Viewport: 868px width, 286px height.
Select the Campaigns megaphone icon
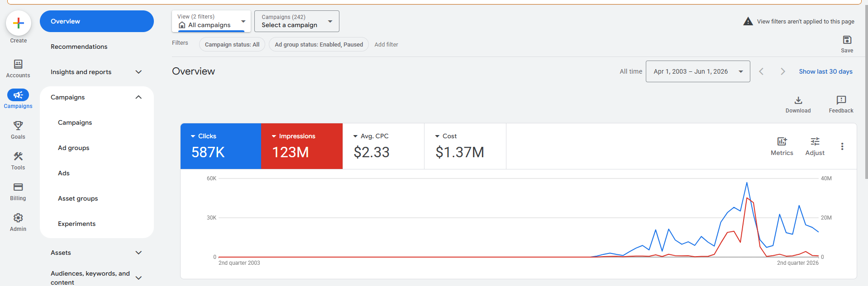point(18,95)
